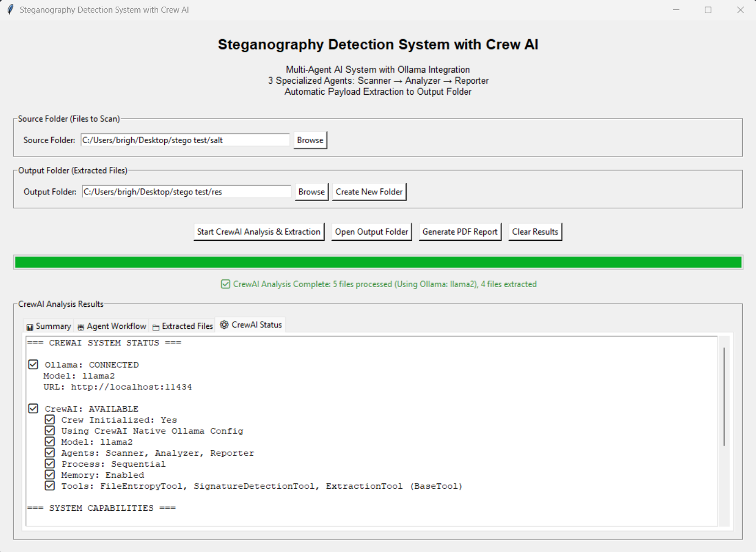The width and height of the screenshot is (756, 552).
Task: Click the status panel vertical scrollbar
Action: 724,397
